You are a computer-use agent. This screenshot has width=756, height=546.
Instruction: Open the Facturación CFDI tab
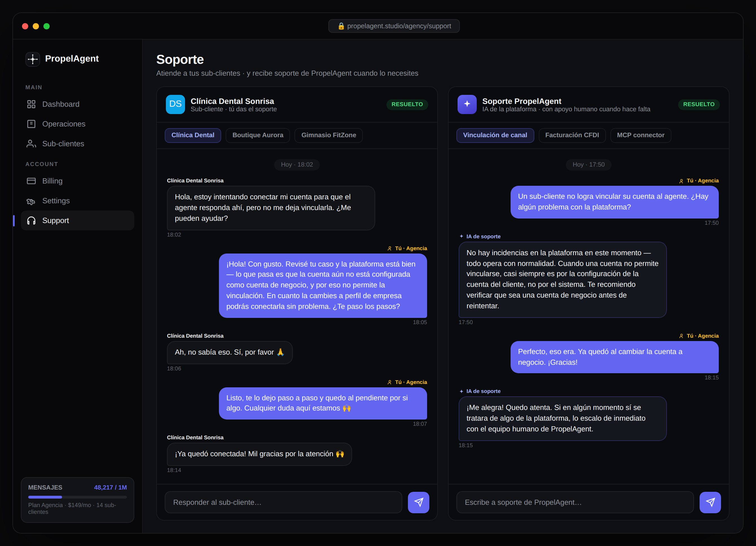[x=572, y=136]
